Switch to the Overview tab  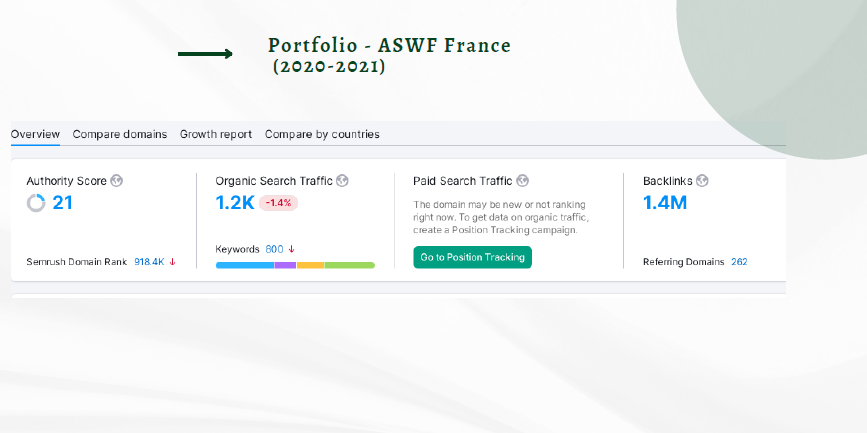tap(35, 134)
